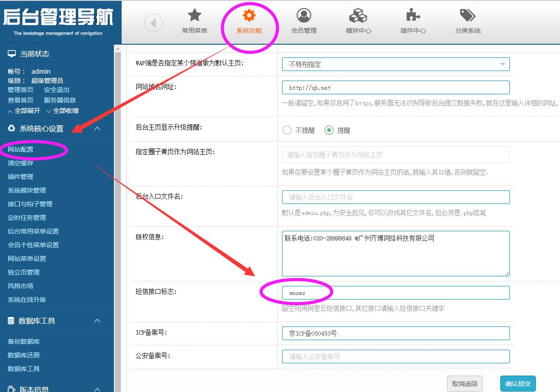Click 全部展开 to expand all menus
Viewport: 560px width, 392px height.
click(x=24, y=111)
